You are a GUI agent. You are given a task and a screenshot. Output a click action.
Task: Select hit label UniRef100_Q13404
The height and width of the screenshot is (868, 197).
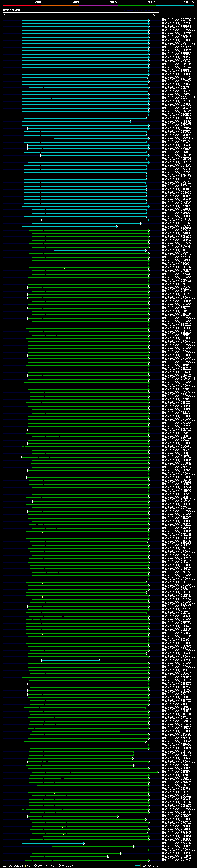(x=177, y=287)
